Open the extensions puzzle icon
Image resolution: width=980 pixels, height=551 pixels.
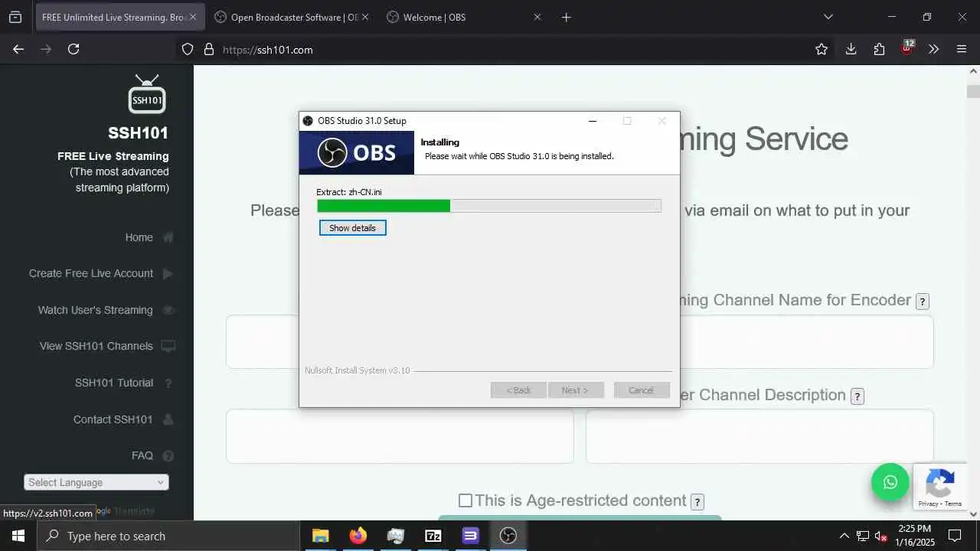879,49
